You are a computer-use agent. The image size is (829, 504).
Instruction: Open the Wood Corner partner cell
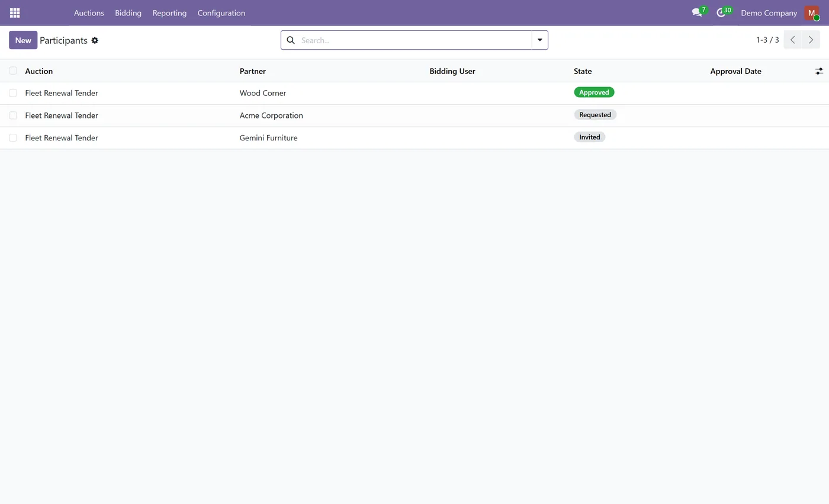263,93
